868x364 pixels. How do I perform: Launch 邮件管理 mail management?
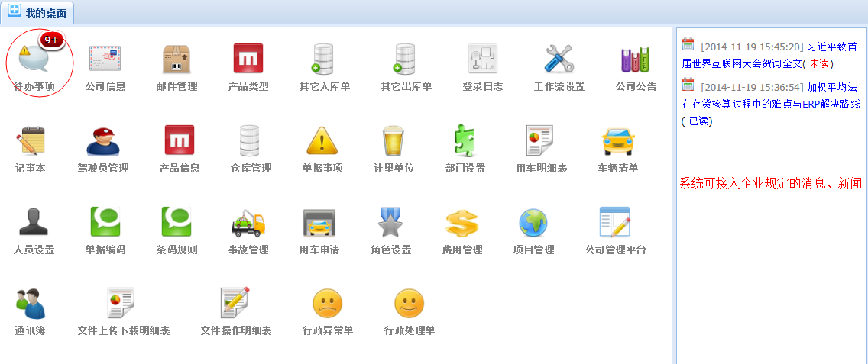click(x=177, y=60)
